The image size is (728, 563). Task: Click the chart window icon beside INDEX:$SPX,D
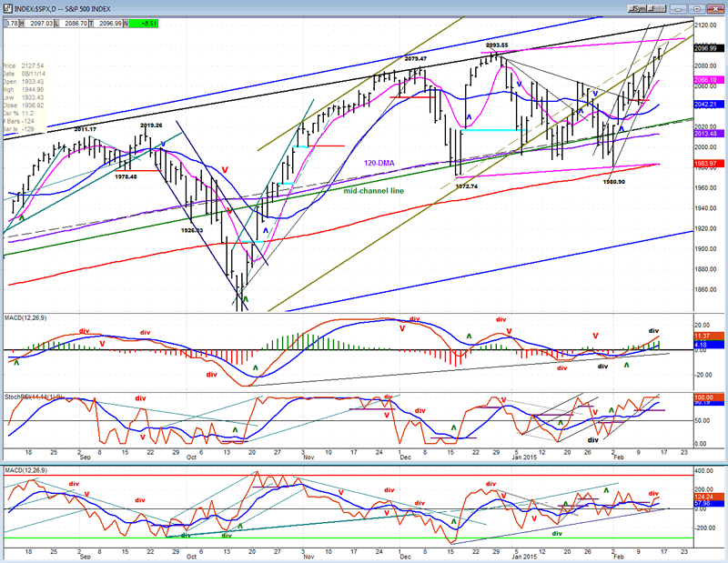[x=8, y=8]
